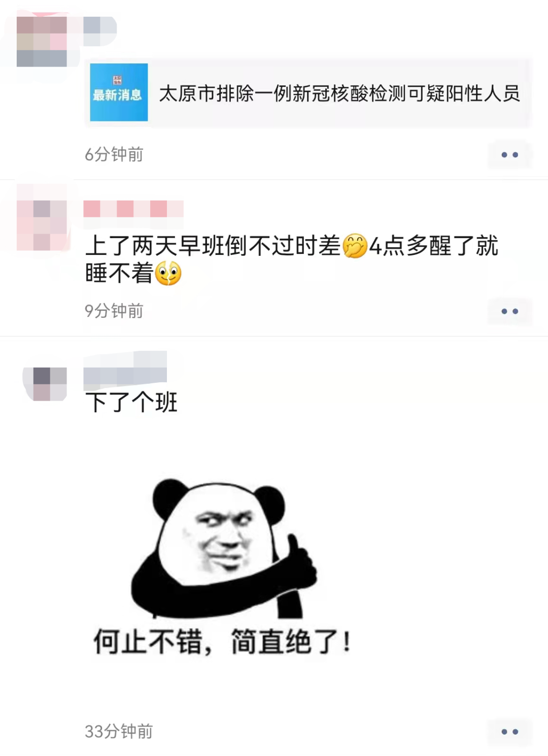
Task: Tap the two-dot button beside 33分钟前
Action: (x=509, y=732)
